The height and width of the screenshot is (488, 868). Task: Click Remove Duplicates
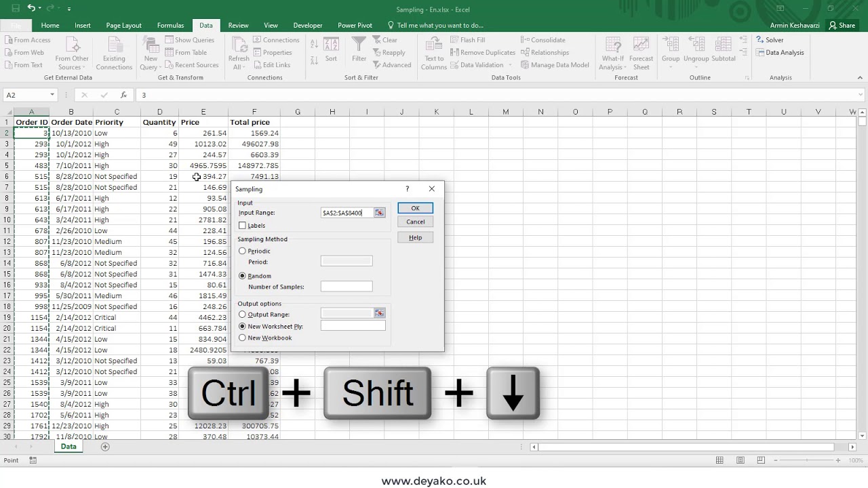(483, 52)
